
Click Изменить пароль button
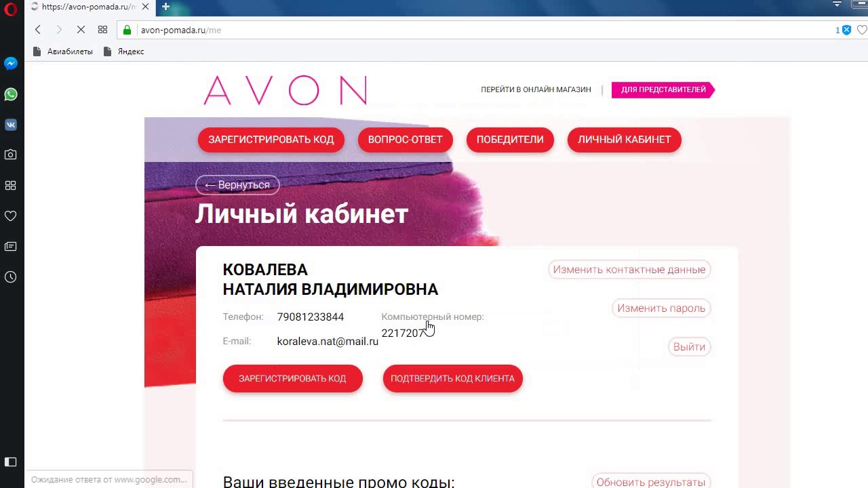point(661,308)
